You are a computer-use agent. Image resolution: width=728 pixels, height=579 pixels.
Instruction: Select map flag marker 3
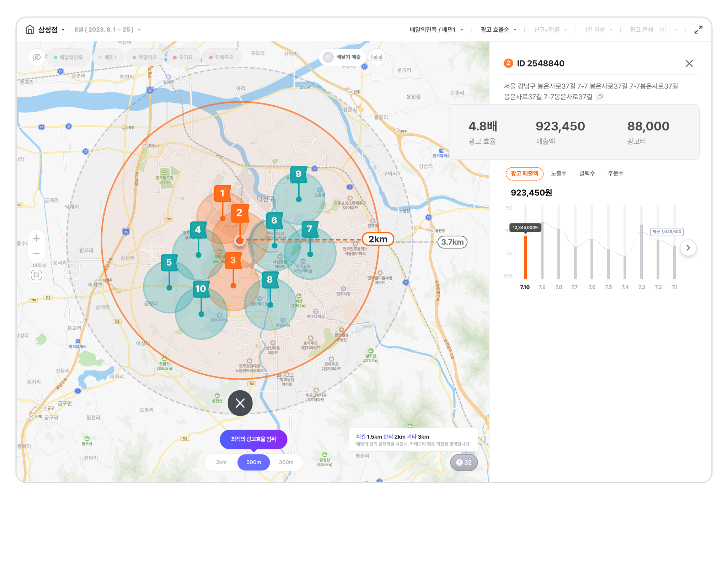233,261
